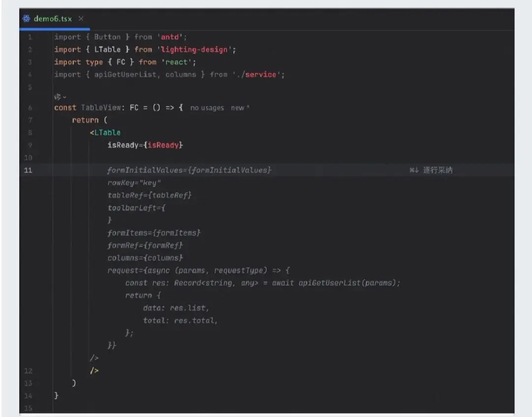Viewport: 532px width, 417px height.
Task: Click the 'new *' author hint
Action: pos(240,108)
